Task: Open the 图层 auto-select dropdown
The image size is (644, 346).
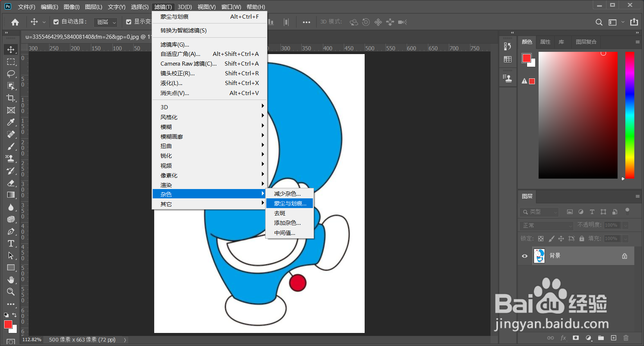Action: (105, 22)
